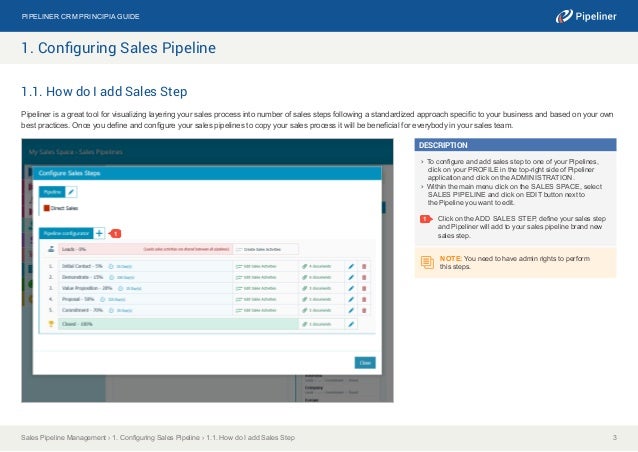Edit Sales Activities for Commitment
638x452 pixels.
click(256, 310)
